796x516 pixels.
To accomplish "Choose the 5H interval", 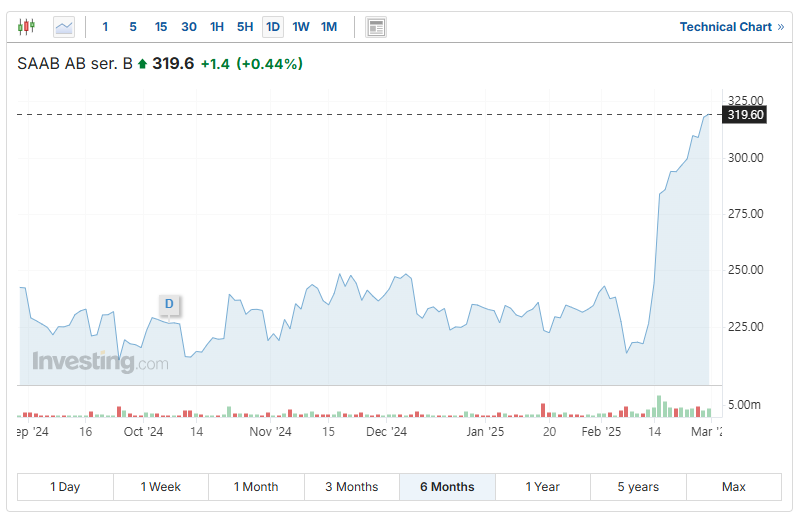I will [245, 27].
